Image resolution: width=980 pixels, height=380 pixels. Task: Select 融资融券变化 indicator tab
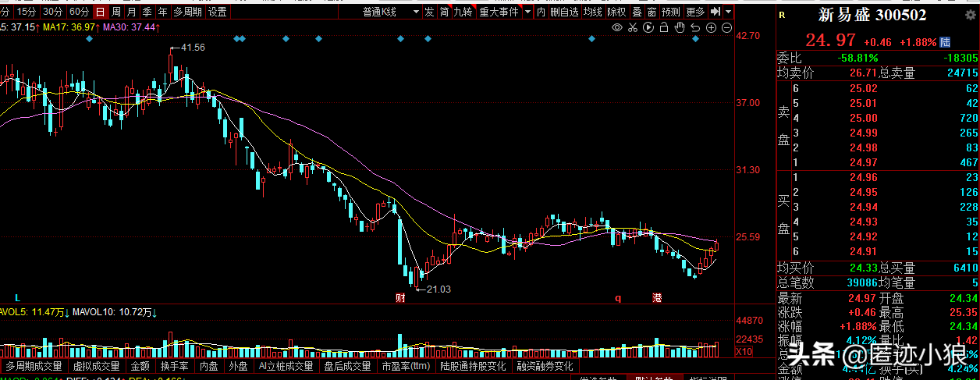click(x=545, y=366)
